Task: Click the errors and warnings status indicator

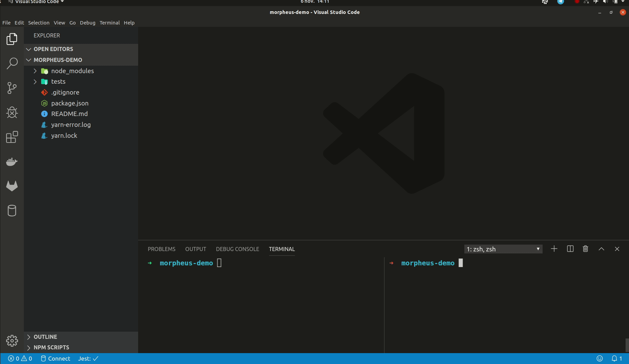Action: pyautogui.click(x=20, y=359)
